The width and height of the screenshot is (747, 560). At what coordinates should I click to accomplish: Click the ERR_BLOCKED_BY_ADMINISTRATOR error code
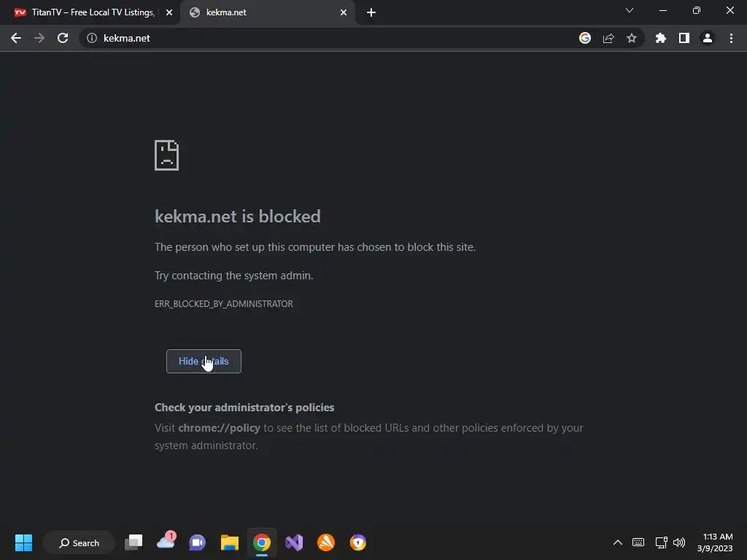click(224, 304)
